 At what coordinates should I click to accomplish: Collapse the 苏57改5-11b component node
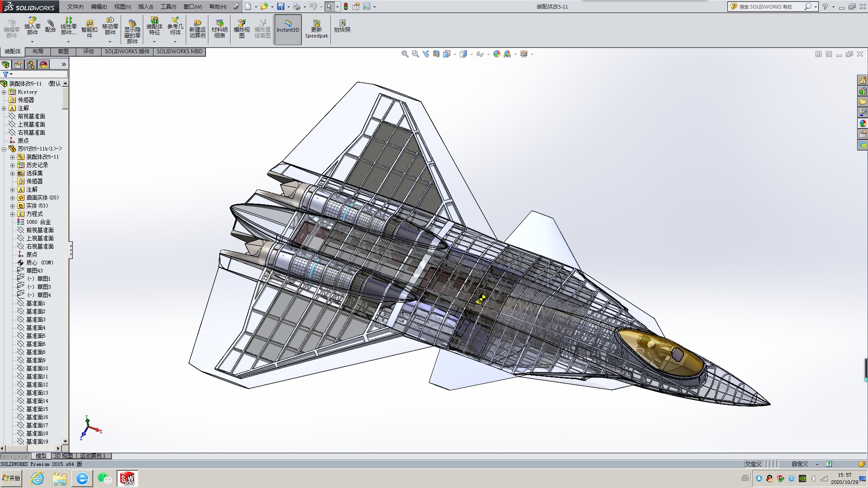coord(4,149)
